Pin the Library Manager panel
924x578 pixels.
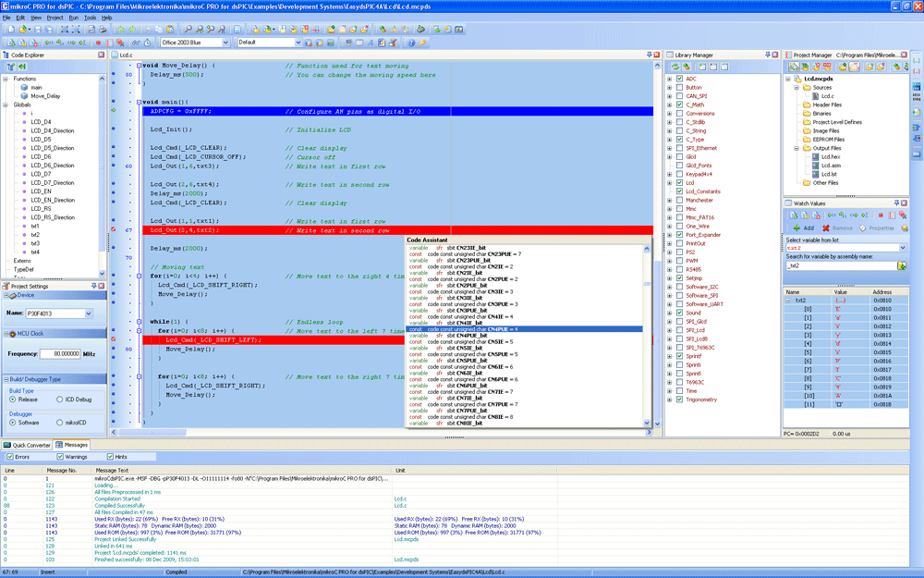tap(767, 55)
